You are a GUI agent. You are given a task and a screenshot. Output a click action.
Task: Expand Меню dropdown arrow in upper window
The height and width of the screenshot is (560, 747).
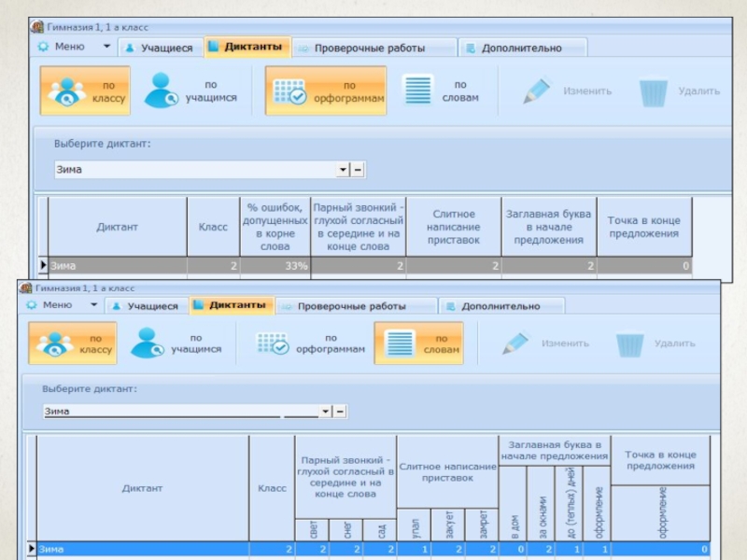tap(106, 46)
